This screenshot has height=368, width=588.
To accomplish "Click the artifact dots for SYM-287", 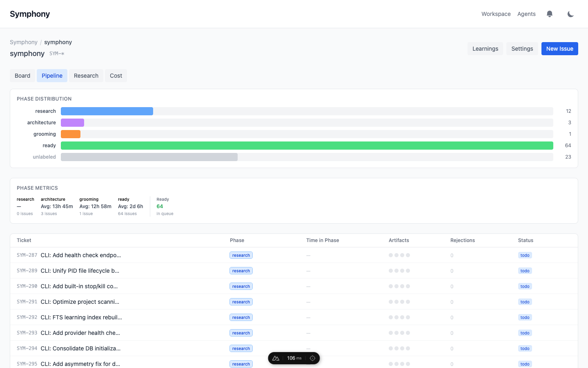I will (x=399, y=255).
